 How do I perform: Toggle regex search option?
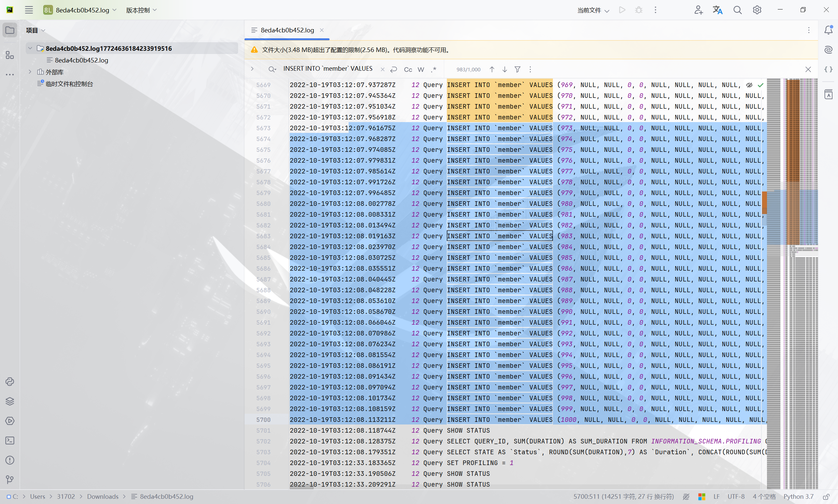tap(434, 69)
